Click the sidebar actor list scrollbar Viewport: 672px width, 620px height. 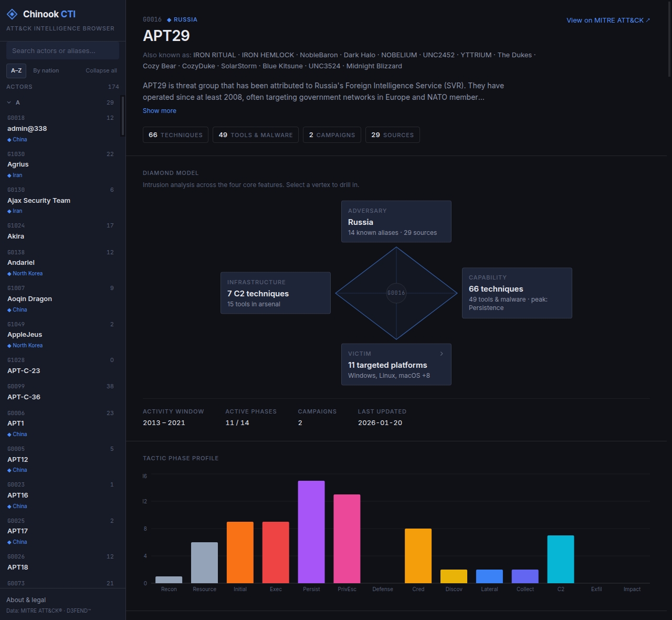(x=123, y=116)
